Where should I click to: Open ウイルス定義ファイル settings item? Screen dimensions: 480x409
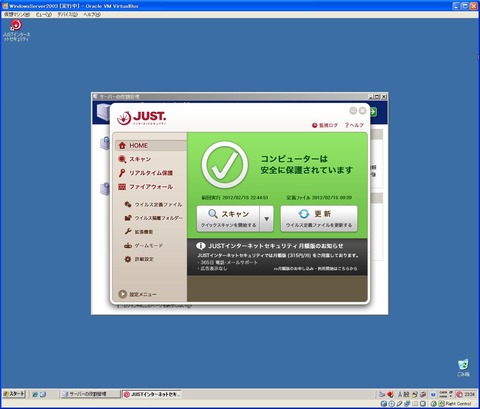click(153, 204)
